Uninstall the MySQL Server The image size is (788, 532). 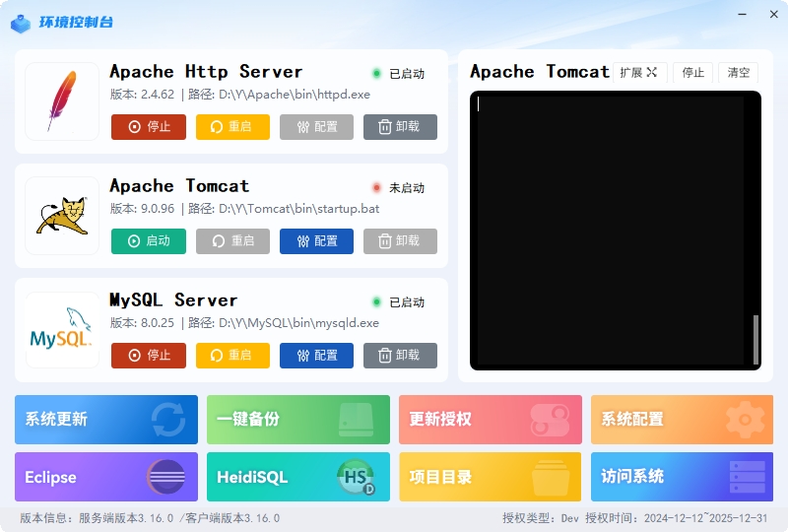pyautogui.click(x=400, y=356)
